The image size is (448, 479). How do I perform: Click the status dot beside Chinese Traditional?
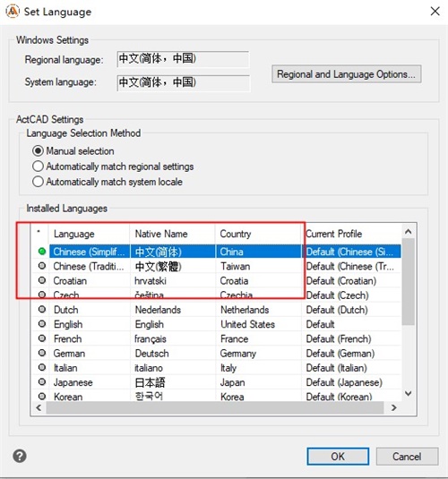click(42, 266)
